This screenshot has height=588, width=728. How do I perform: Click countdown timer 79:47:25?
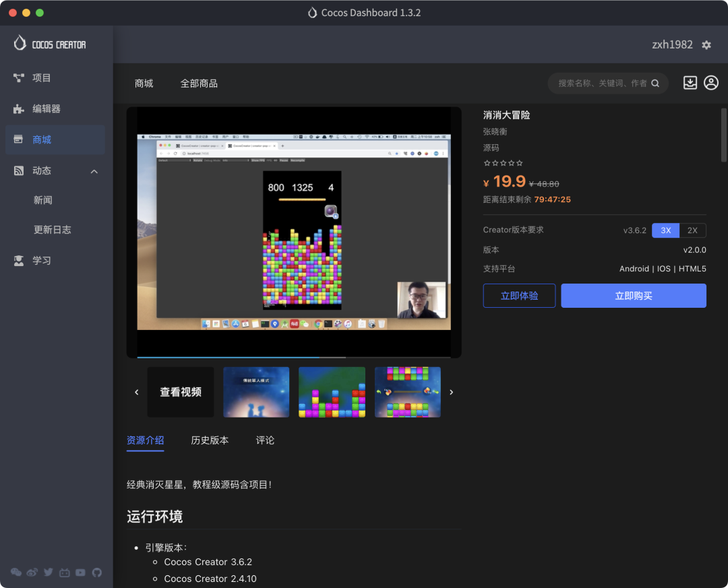(x=553, y=199)
